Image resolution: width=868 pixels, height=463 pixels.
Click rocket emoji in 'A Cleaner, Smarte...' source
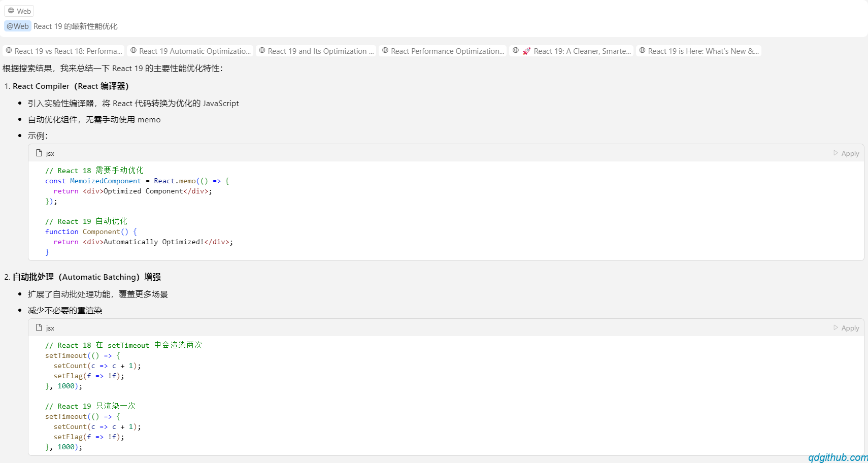coord(526,51)
